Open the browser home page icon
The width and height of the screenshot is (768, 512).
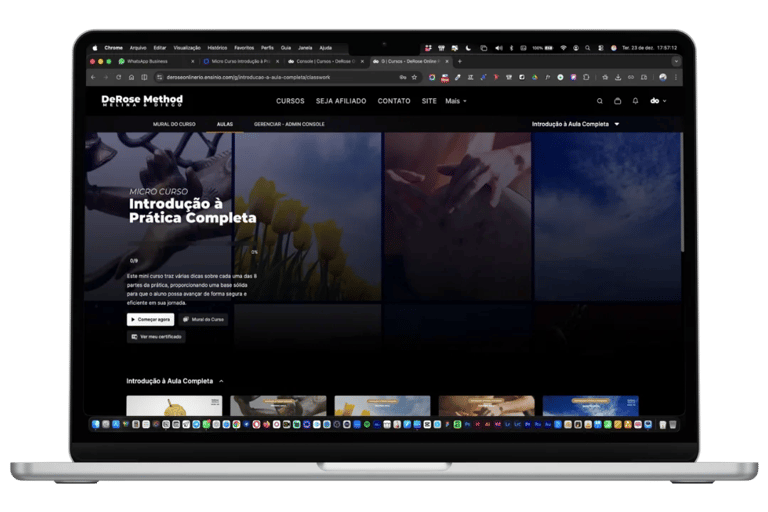tap(131, 77)
